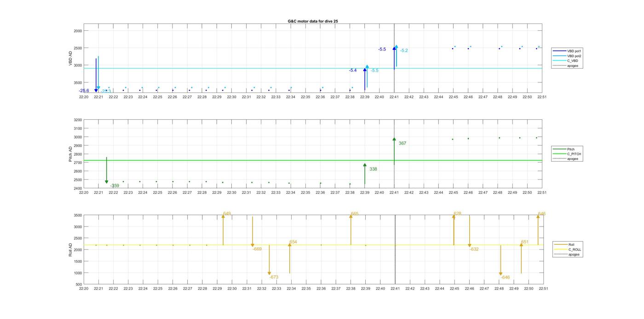This screenshot has width=644, height=319.
Task: Click the '665' roll data label
Action: coord(355,214)
